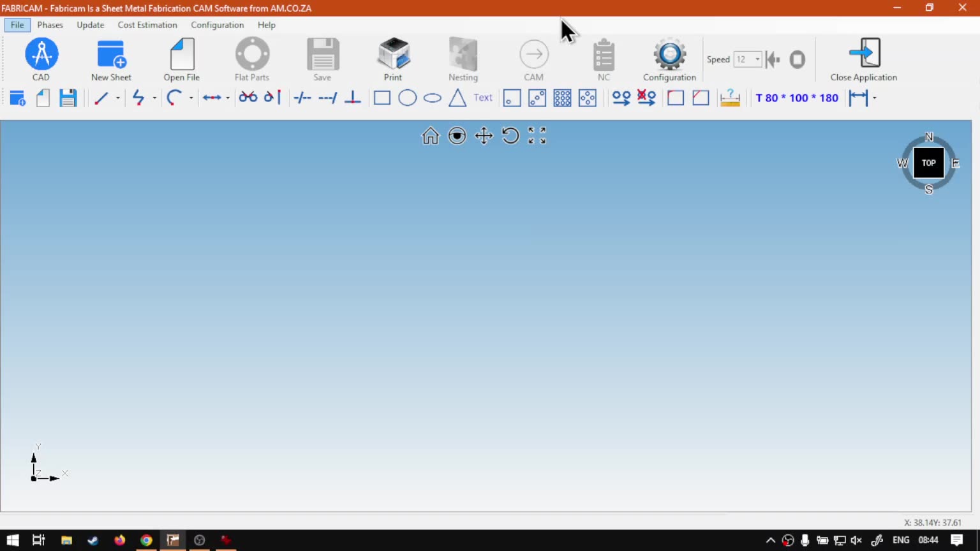Click the fit-to-screen expand icon
980x551 pixels.
537,136
